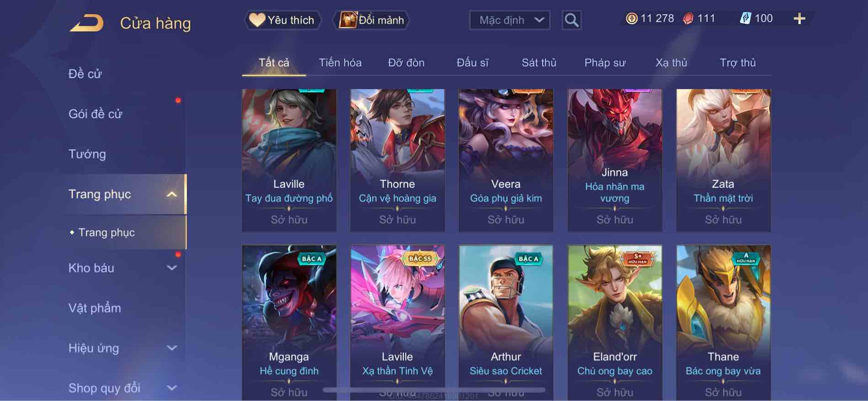
Task: Switch to the Sát thủ tab
Action: pos(539,63)
